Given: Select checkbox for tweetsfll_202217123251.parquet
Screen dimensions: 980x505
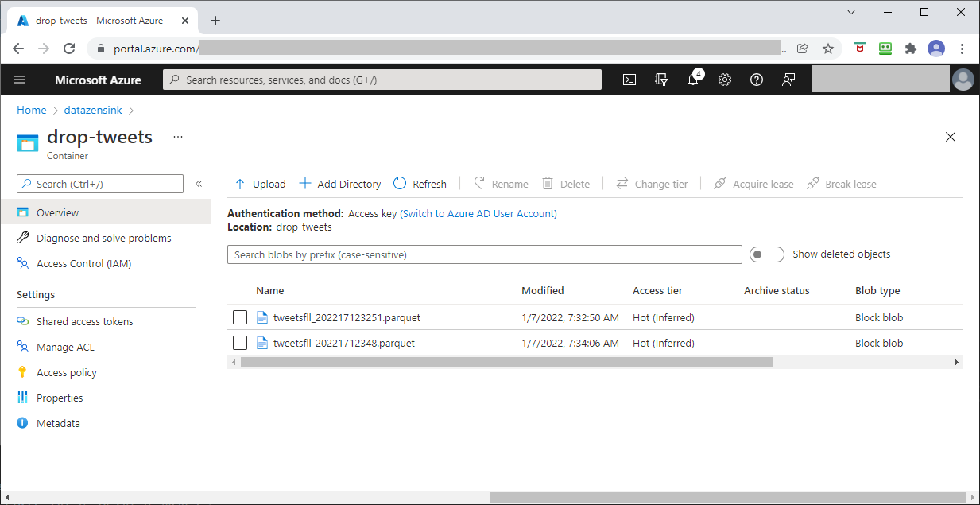Looking at the screenshot, I should 240,318.
